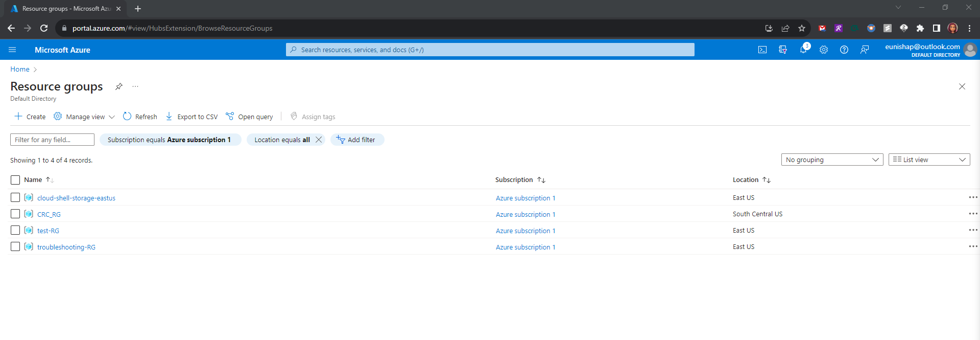980x340 pixels.
Task: Check the CRC_RG row checkbox
Action: (x=15, y=214)
